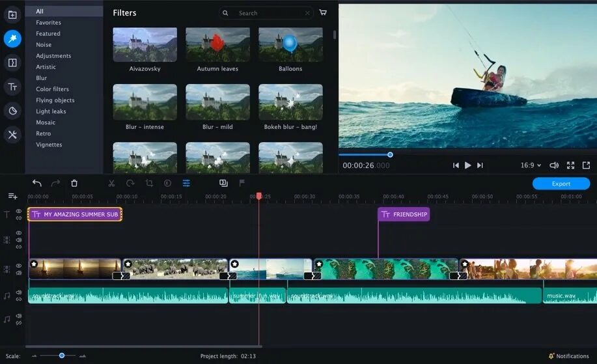Open the 16:9 aspect ratio dropdown
Image resolution: width=597 pixels, height=364 pixels.
coord(531,165)
